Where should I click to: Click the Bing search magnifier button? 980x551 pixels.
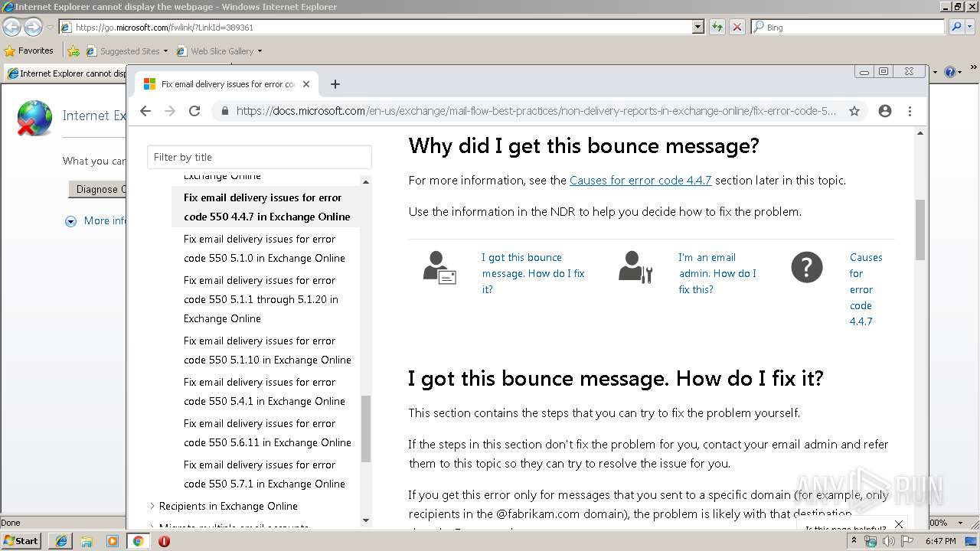tap(956, 27)
